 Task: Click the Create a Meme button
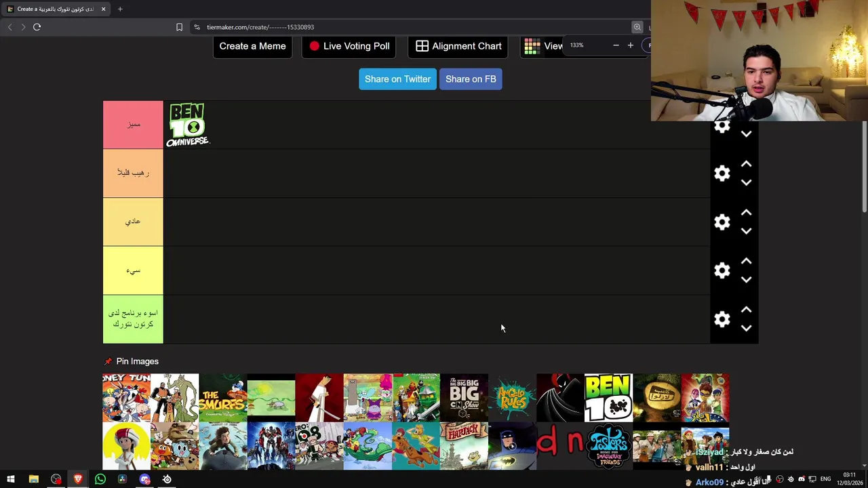tap(252, 46)
